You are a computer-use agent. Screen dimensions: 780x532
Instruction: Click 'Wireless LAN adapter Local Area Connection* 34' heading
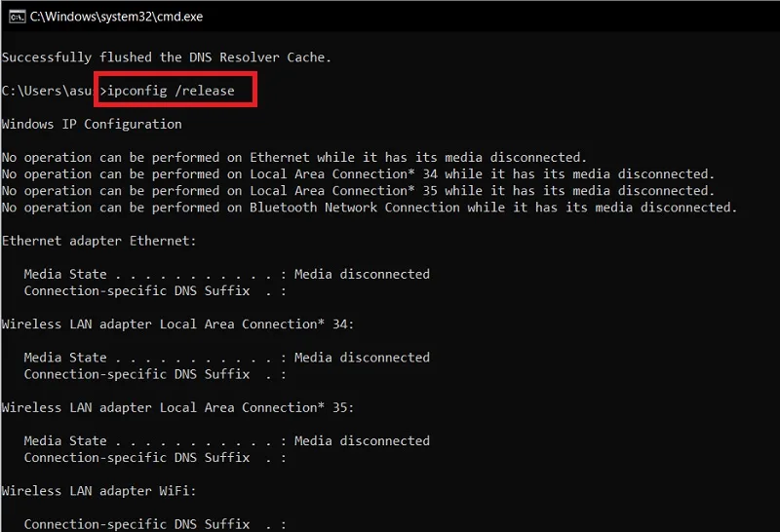tap(177, 324)
